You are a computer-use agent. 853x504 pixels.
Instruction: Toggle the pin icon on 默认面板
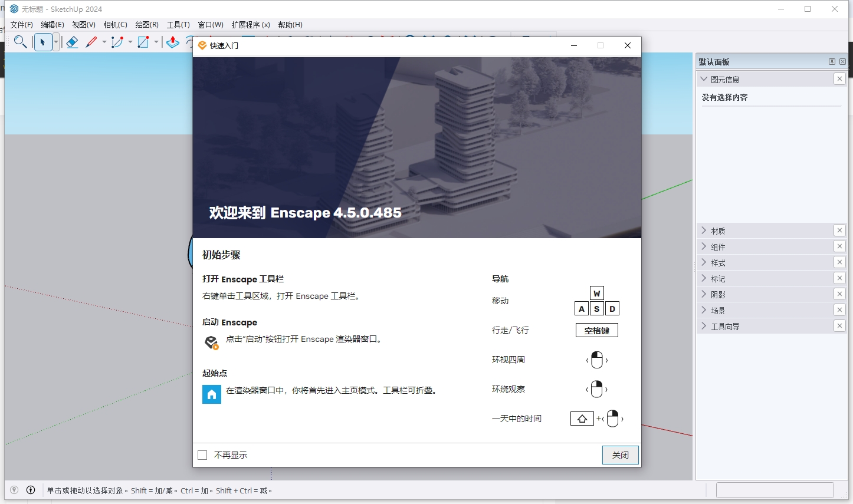(x=832, y=61)
